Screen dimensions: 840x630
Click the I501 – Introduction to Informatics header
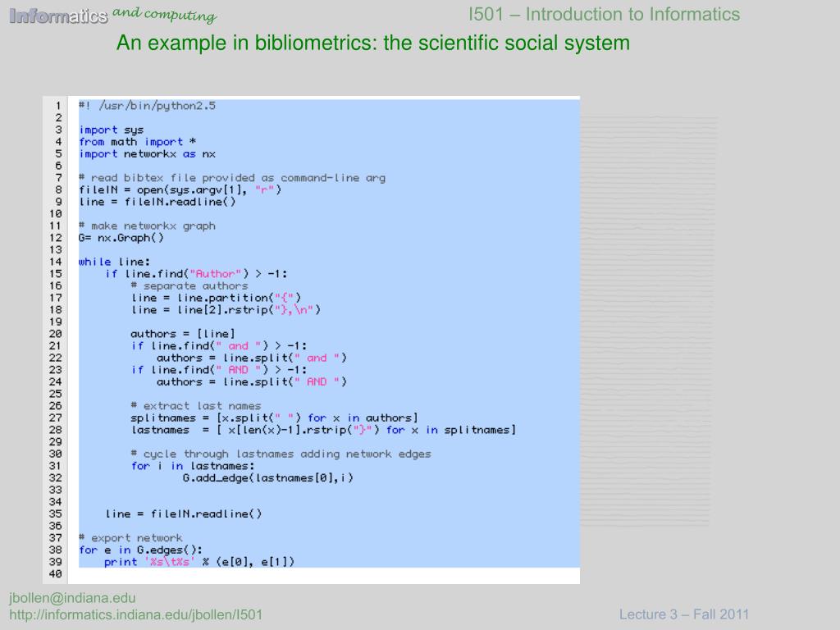click(605, 14)
